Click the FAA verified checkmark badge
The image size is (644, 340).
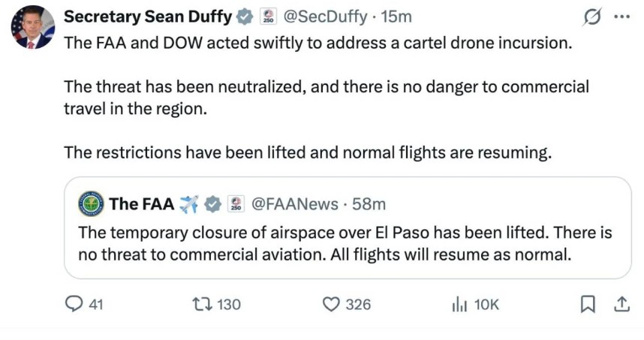coord(213,203)
